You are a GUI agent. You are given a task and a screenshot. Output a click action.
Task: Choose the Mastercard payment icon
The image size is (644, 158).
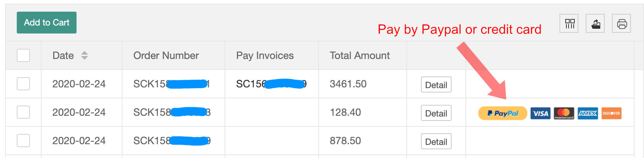pyautogui.click(x=564, y=114)
